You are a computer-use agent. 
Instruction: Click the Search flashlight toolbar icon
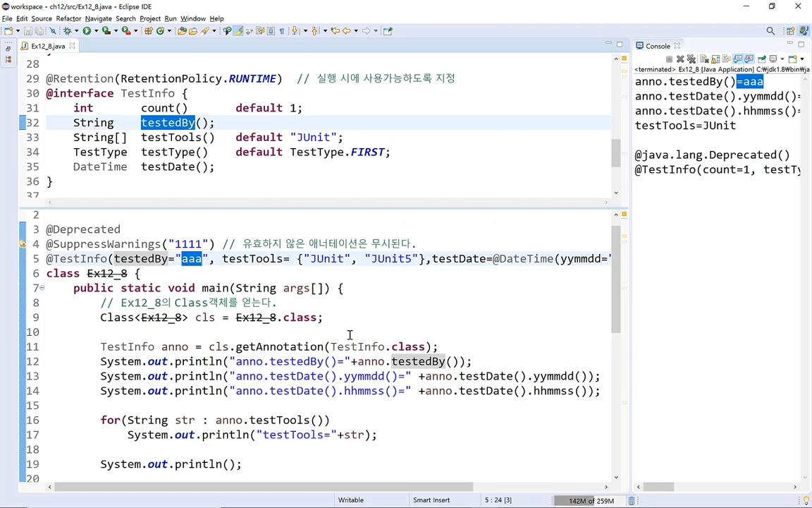[x=204, y=31]
